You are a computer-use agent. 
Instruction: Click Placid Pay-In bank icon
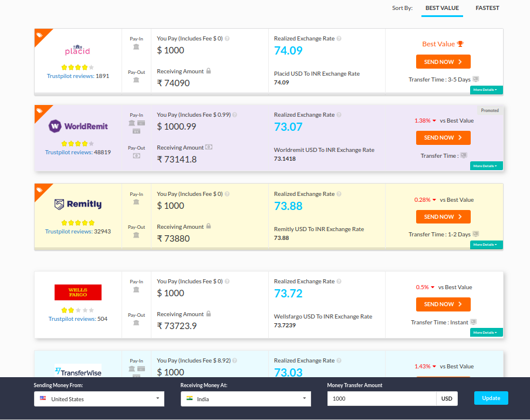click(x=136, y=47)
